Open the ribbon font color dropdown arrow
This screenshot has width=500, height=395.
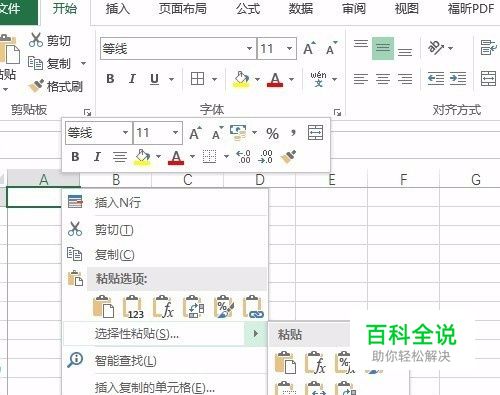292,79
